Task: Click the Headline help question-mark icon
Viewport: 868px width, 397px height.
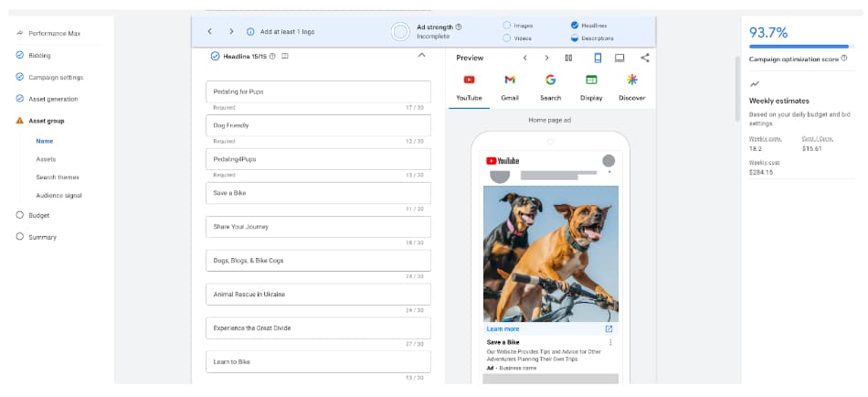Action: (x=271, y=56)
